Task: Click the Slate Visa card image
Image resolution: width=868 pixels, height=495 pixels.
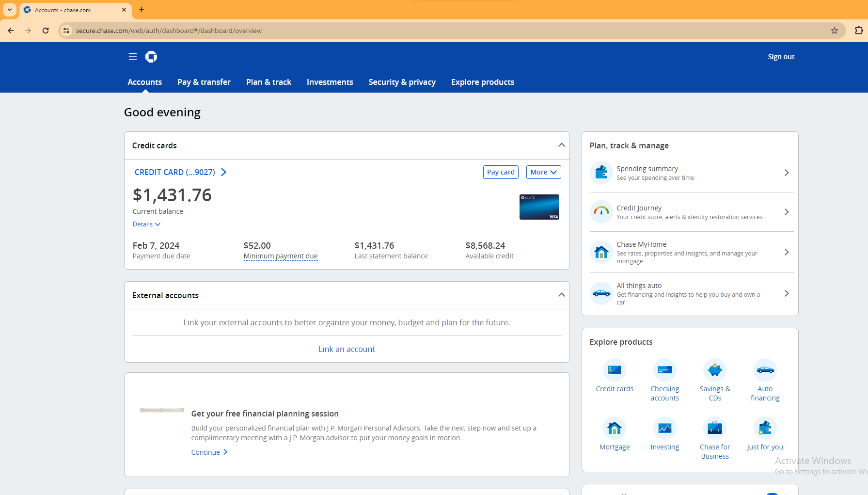Action: (539, 207)
